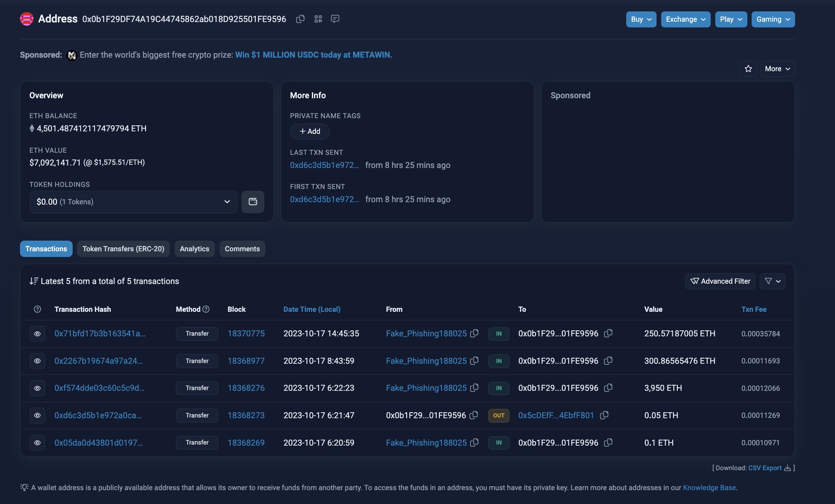Open the Knowledge Base link

[x=709, y=488]
